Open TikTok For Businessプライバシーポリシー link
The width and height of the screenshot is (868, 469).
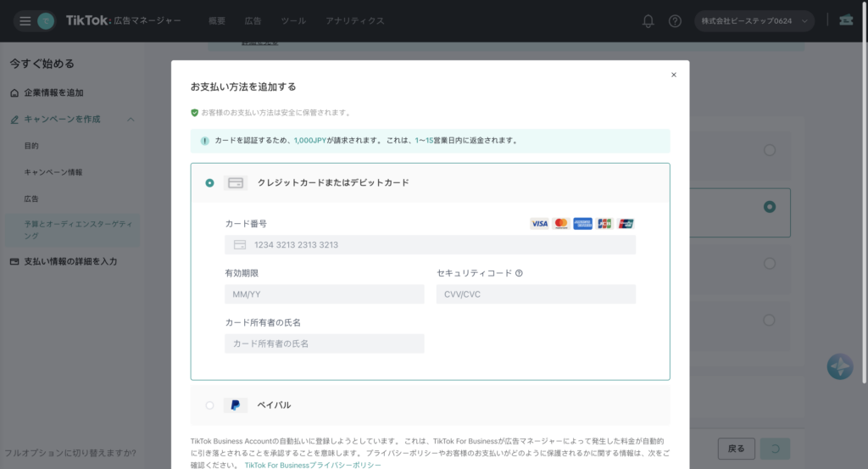pyautogui.click(x=313, y=465)
